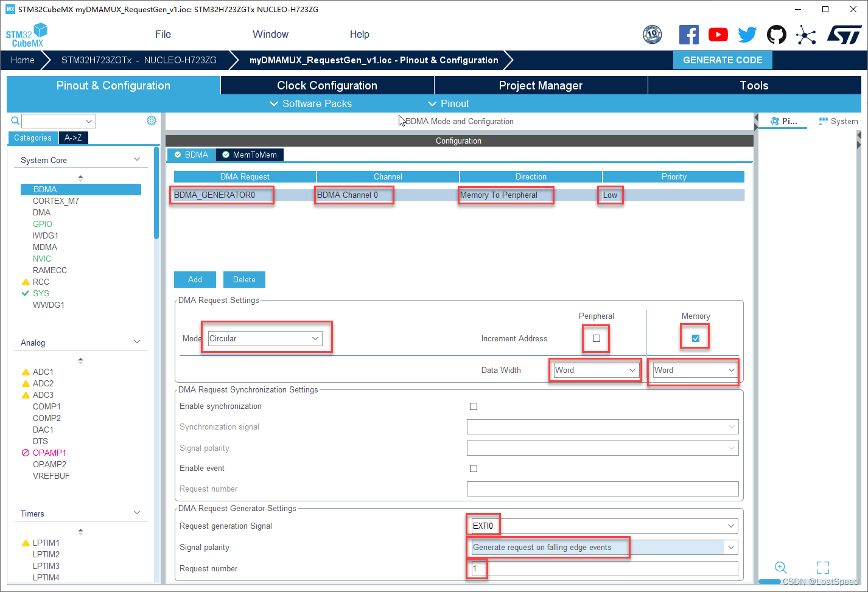Switch to System view tab
Image resolution: width=868 pixels, height=592 pixels.
click(x=839, y=121)
